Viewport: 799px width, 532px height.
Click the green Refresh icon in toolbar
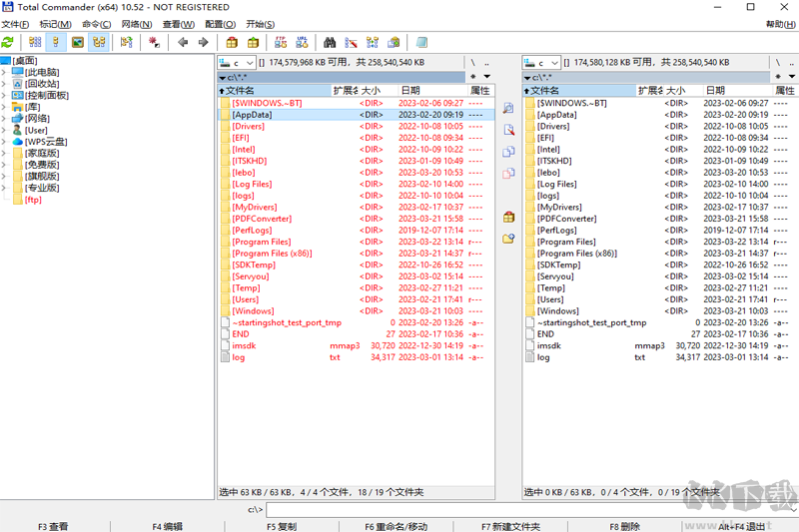[x=8, y=42]
